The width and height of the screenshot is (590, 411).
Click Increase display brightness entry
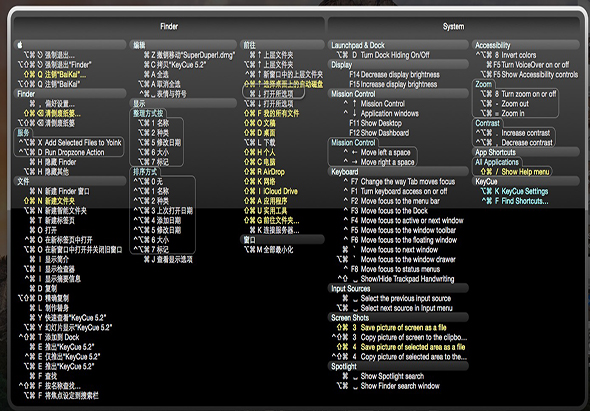pos(393,84)
